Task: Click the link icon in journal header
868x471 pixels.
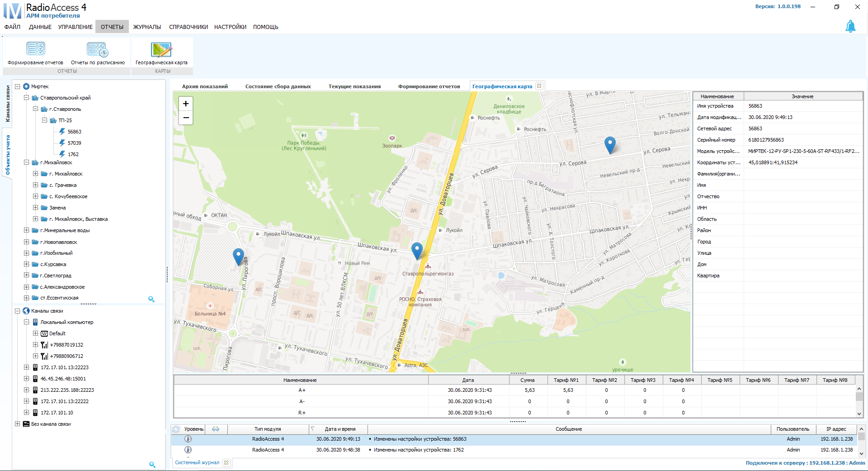Action: point(216,429)
